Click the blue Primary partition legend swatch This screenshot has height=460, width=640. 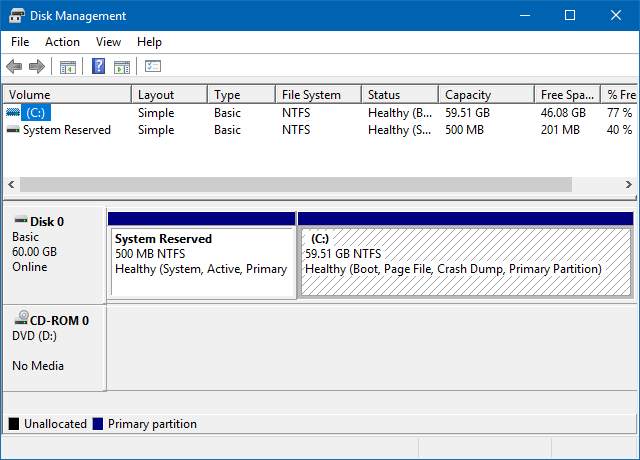(x=98, y=424)
